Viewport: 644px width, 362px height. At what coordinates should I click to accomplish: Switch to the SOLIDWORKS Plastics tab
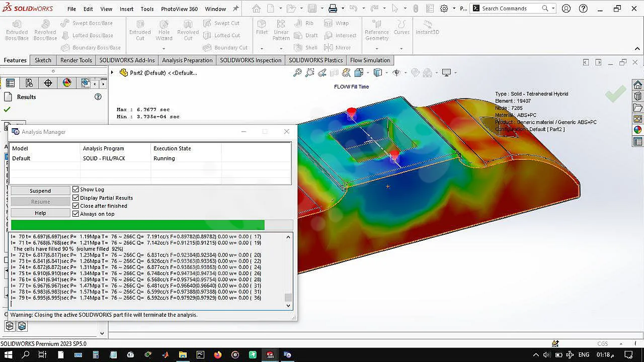coord(315,60)
